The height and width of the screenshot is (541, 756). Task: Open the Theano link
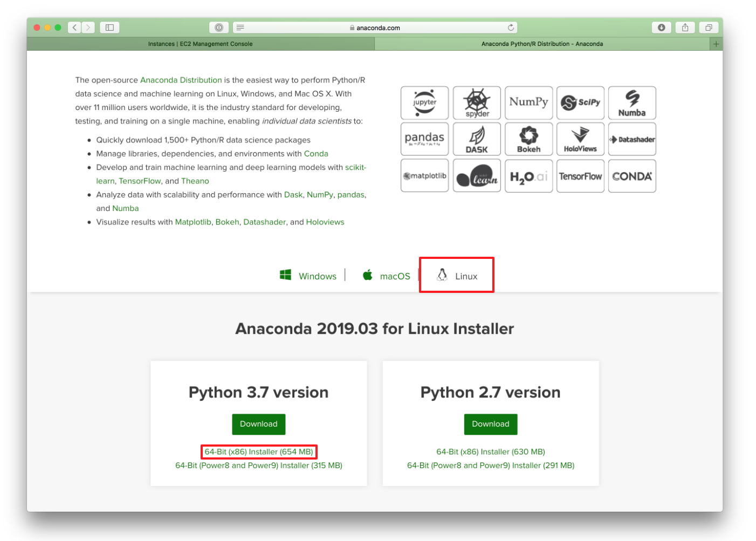(195, 181)
